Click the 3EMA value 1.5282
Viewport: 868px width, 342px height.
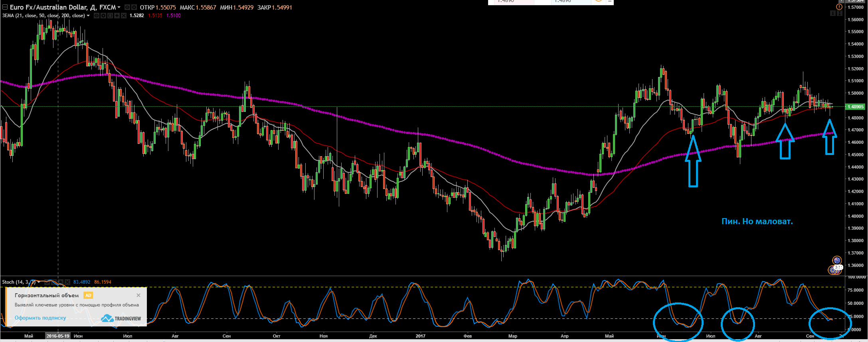tap(137, 16)
